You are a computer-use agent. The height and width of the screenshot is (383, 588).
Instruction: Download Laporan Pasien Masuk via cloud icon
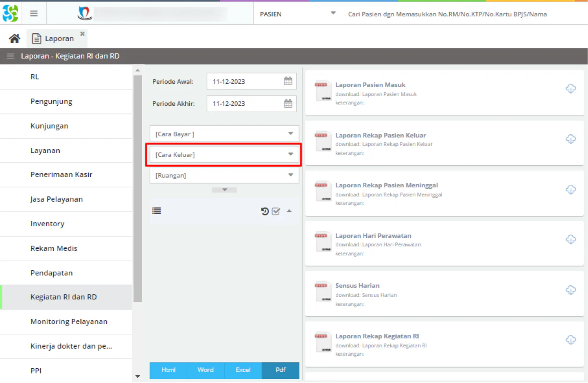tap(571, 89)
